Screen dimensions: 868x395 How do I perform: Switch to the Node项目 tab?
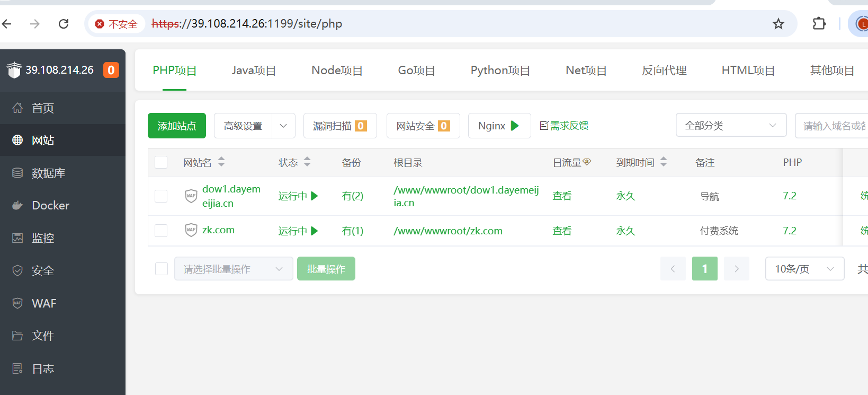[x=337, y=71]
